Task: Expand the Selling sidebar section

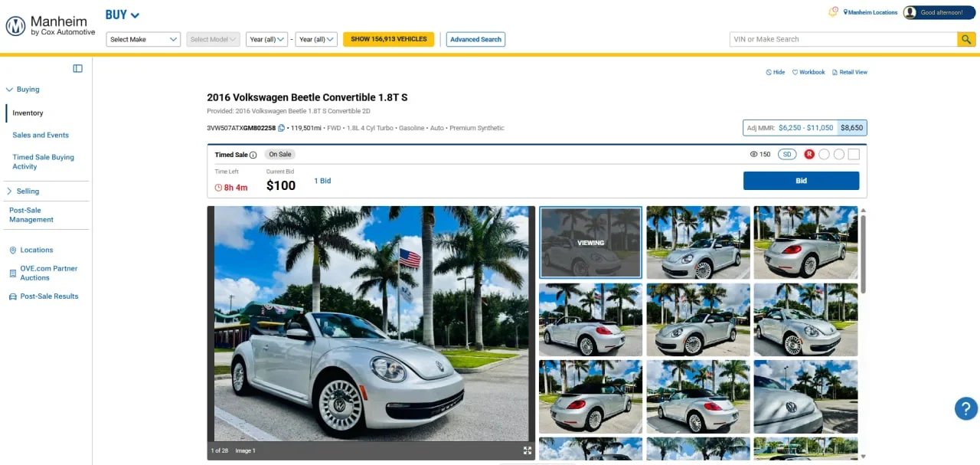Action: click(23, 191)
